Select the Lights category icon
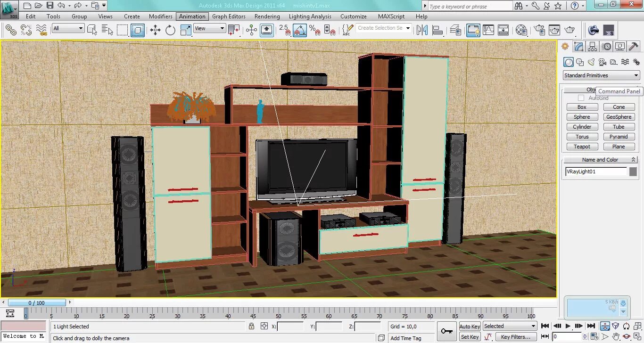 point(591,62)
